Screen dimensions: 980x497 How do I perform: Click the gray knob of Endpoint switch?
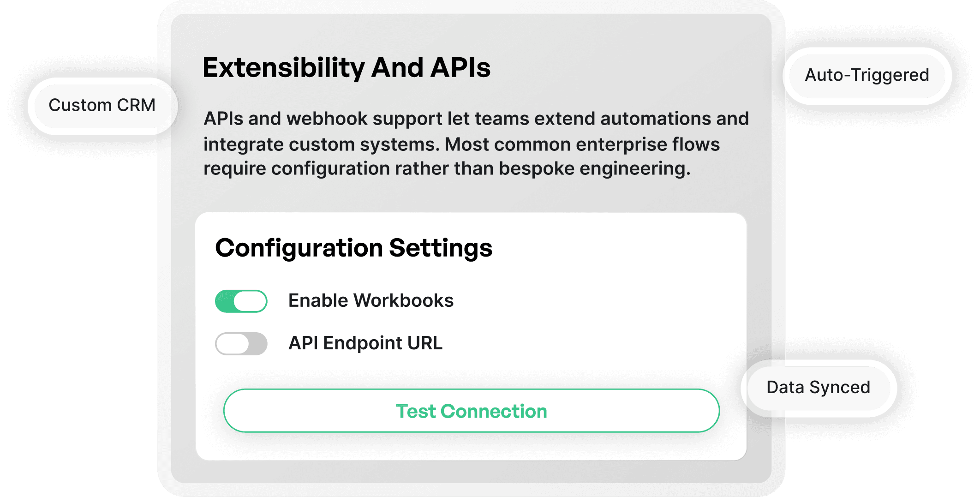coord(232,343)
